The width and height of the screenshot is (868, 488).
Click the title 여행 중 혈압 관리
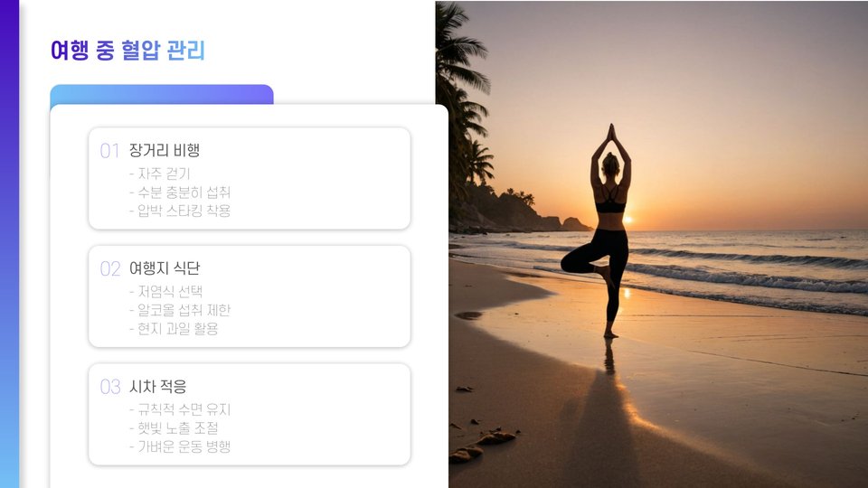pyautogui.click(x=127, y=51)
